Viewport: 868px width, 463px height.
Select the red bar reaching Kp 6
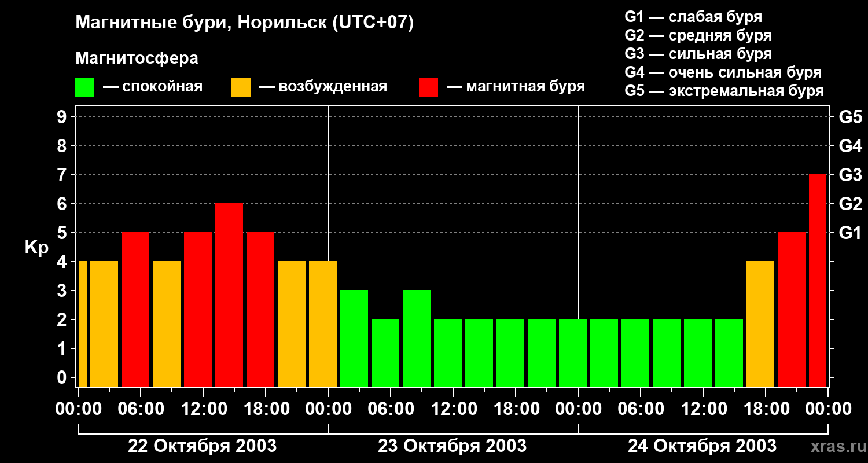click(x=229, y=295)
